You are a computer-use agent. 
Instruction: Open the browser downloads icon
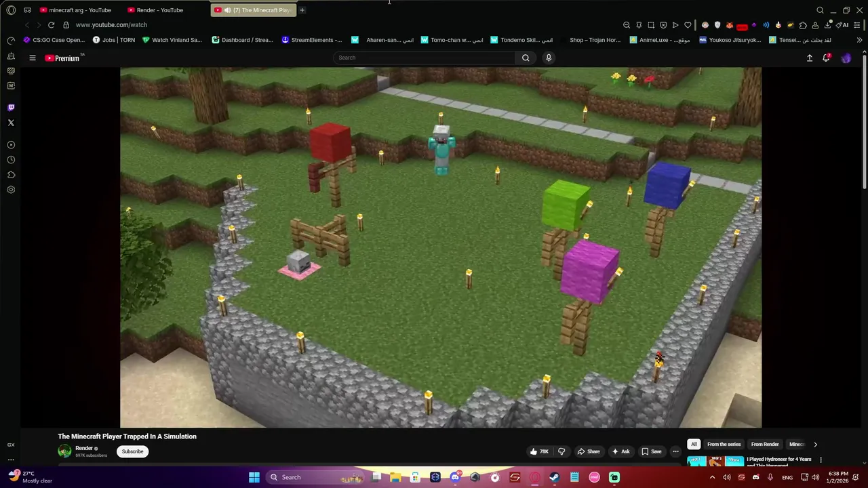827,25
